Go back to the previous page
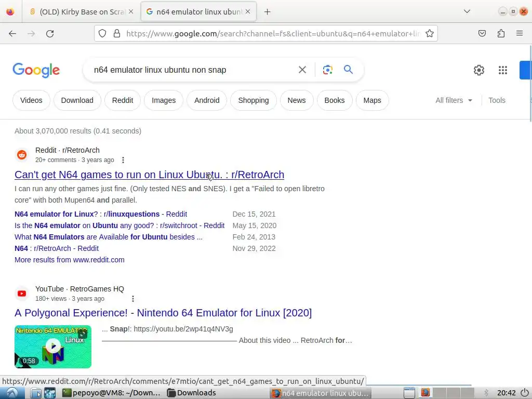The height and width of the screenshot is (399, 532). click(12, 33)
